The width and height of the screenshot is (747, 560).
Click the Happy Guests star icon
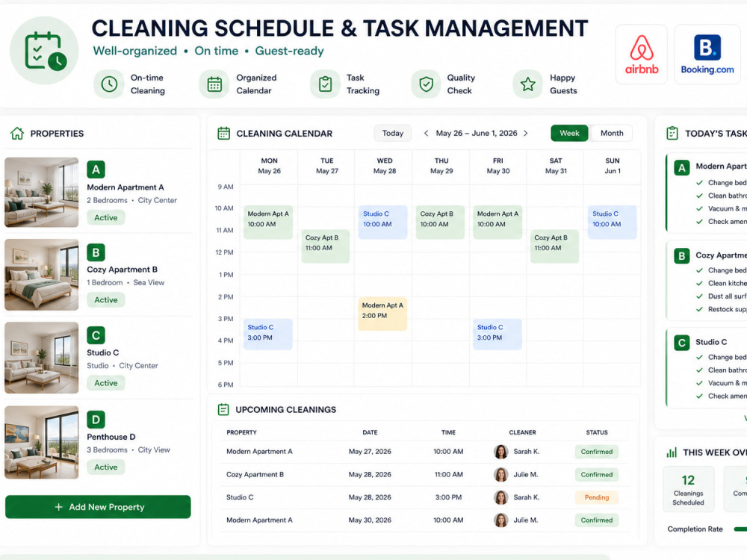pos(528,84)
